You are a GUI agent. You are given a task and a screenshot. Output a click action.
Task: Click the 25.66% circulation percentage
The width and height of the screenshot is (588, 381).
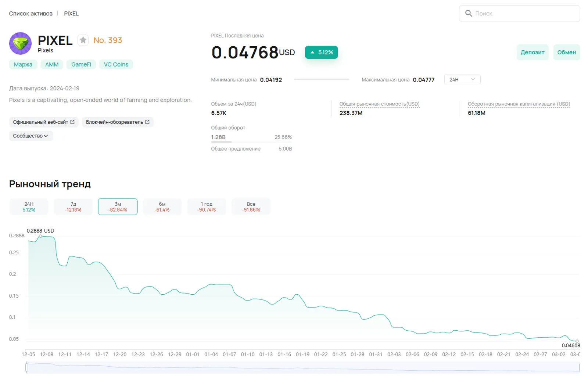pos(283,137)
